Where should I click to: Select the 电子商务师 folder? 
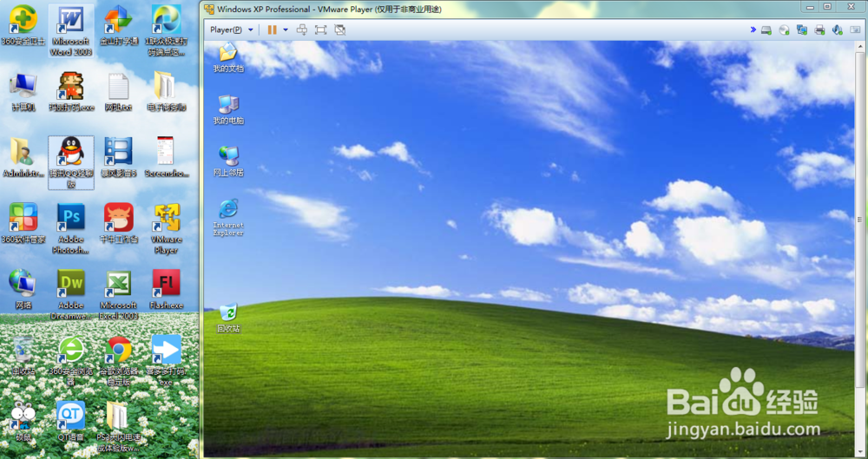click(166, 92)
